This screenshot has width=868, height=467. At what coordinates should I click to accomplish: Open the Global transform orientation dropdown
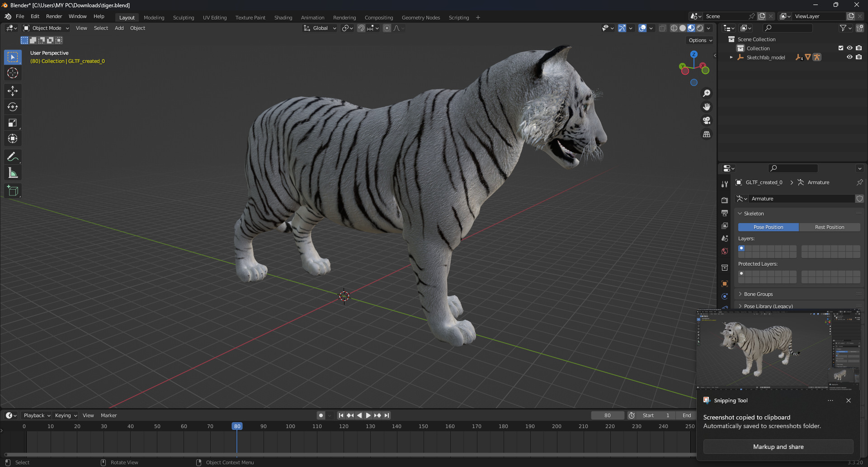[320, 28]
